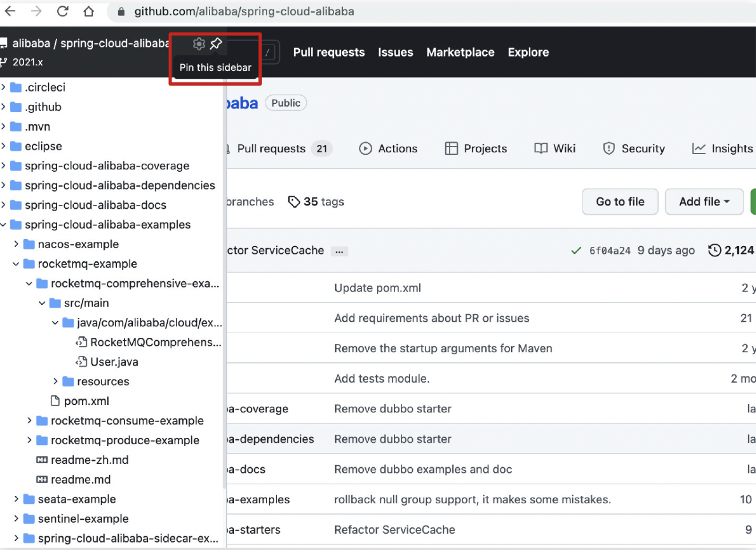
Task: Switch to the repository Pull requests tab
Action: tap(280, 149)
